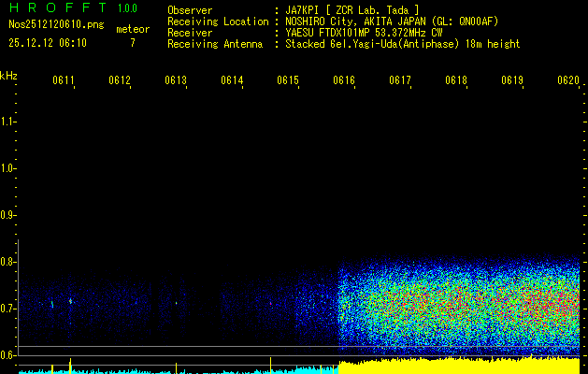The image size is (588, 374).
Task: Click the version number 1.0.0
Action: [x=127, y=8]
